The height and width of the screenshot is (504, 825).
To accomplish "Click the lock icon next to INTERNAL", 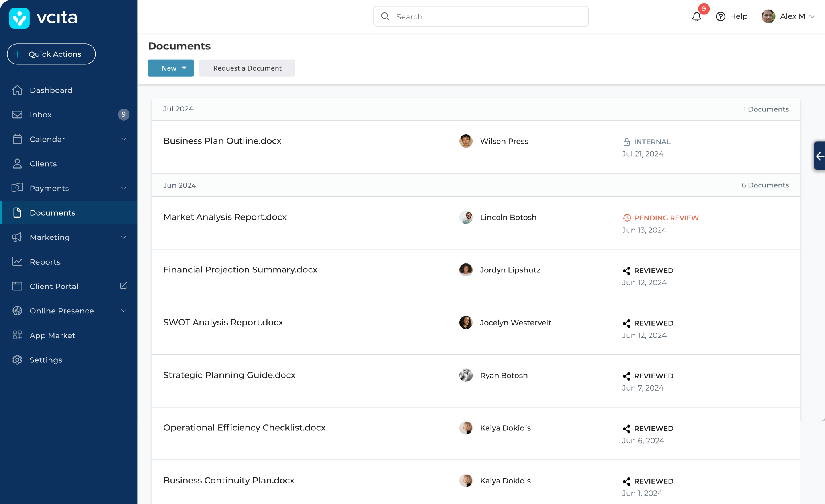I will pyautogui.click(x=626, y=142).
